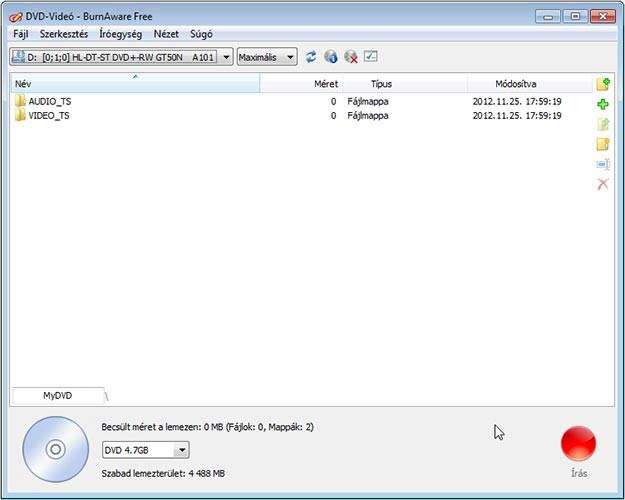The image size is (625, 500).
Task: Click the AUDIO_TS folder icon
Action: tap(20, 101)
